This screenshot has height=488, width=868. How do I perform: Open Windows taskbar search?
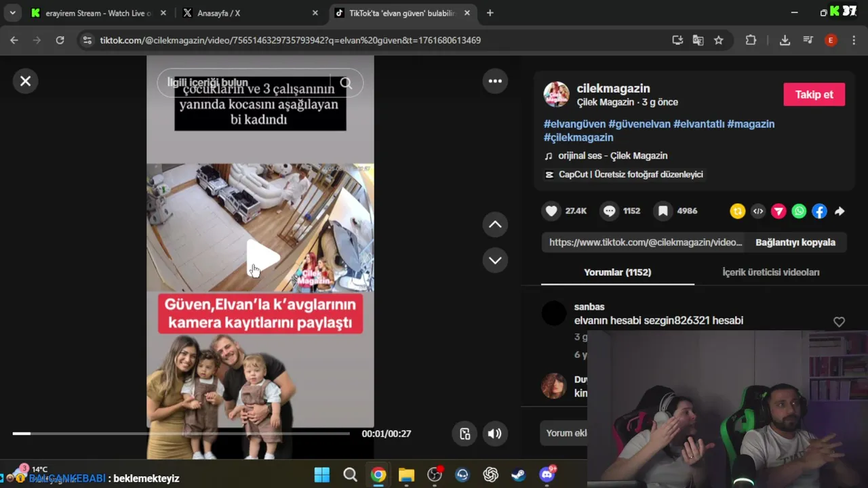coord(350,474)
